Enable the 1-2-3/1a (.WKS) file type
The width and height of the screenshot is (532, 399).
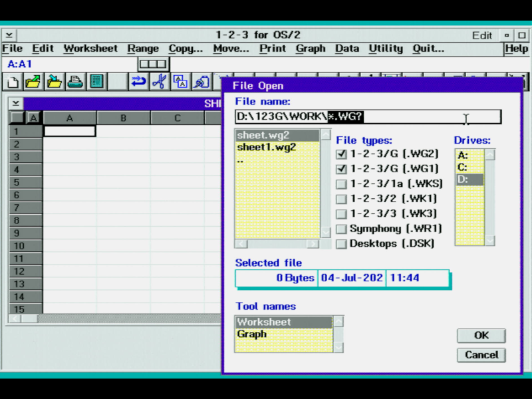tap(341, 184)
